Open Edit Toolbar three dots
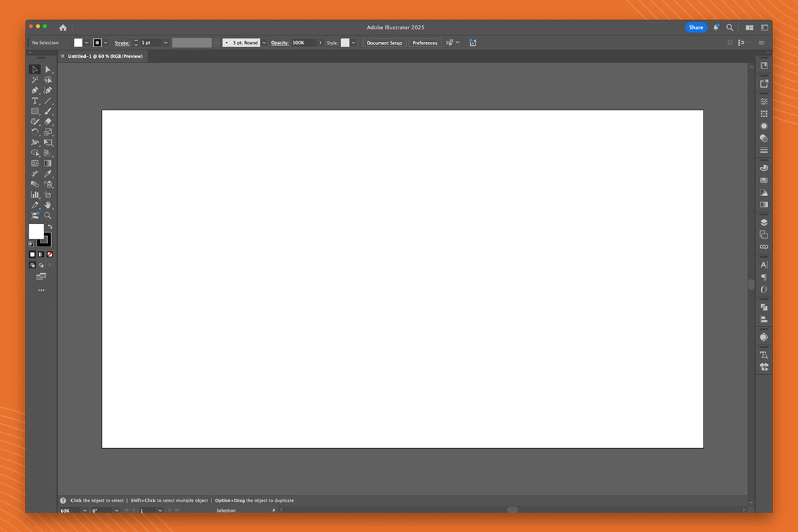798x532 pixels. coord(41,290)
